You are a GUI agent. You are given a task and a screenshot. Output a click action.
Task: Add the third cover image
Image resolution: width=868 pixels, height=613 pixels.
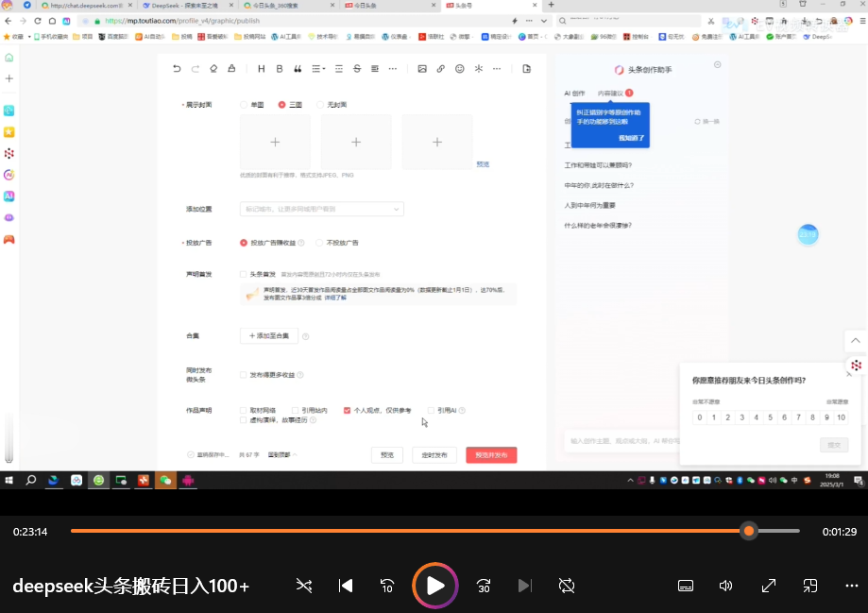tap(436, 143)
